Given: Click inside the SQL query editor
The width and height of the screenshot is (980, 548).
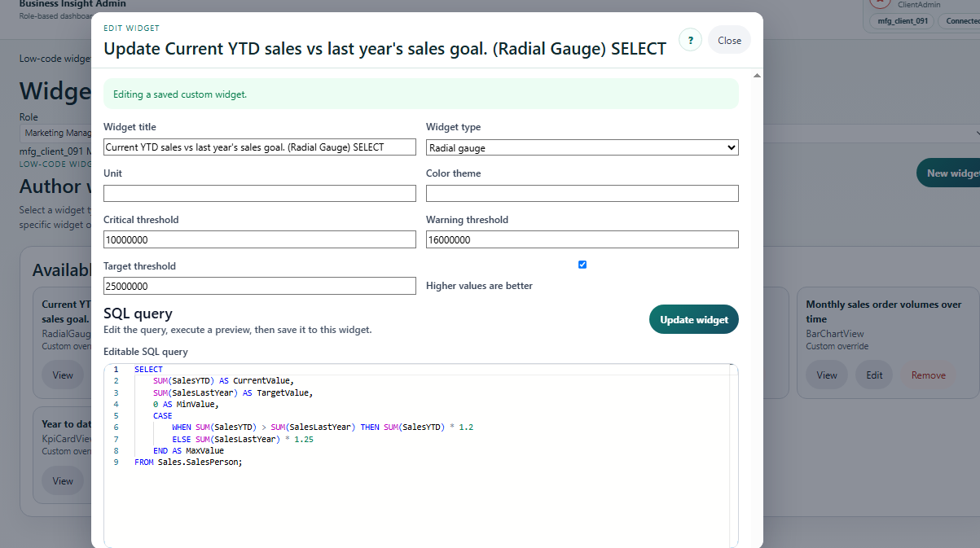Looking at the screenshot, I should [x=421, y=456].
